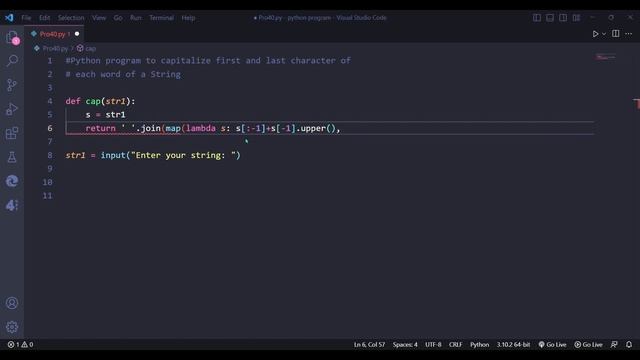640x360 pixels.
Task: Click Pro40.py in the breadcrumb
Action: [x=55, y=49]
